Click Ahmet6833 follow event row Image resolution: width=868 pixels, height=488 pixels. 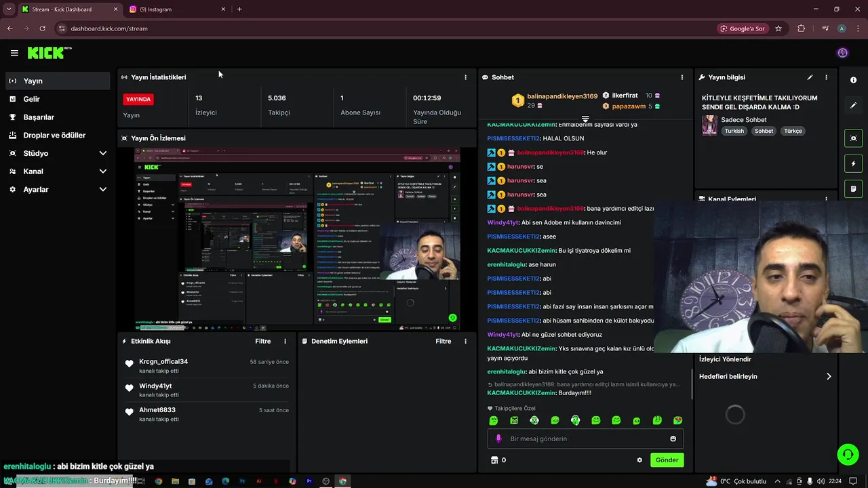pos(207,414)
